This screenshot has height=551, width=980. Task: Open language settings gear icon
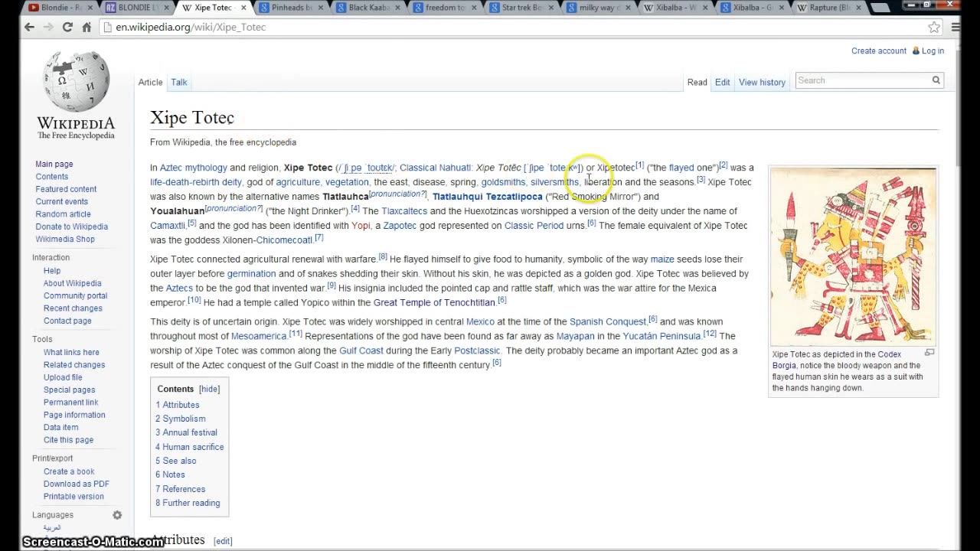[x=117, y=515]
